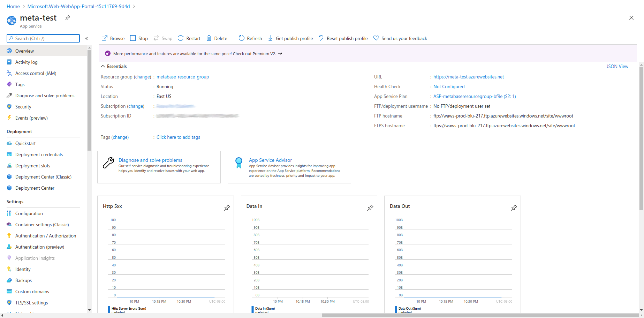644x318 pixels.
Task: Change the tags
Action: [120, 137]
